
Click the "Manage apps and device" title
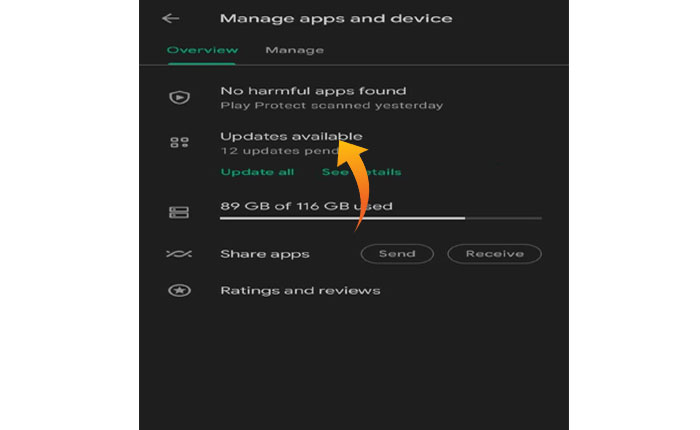[x=336, y=18]
